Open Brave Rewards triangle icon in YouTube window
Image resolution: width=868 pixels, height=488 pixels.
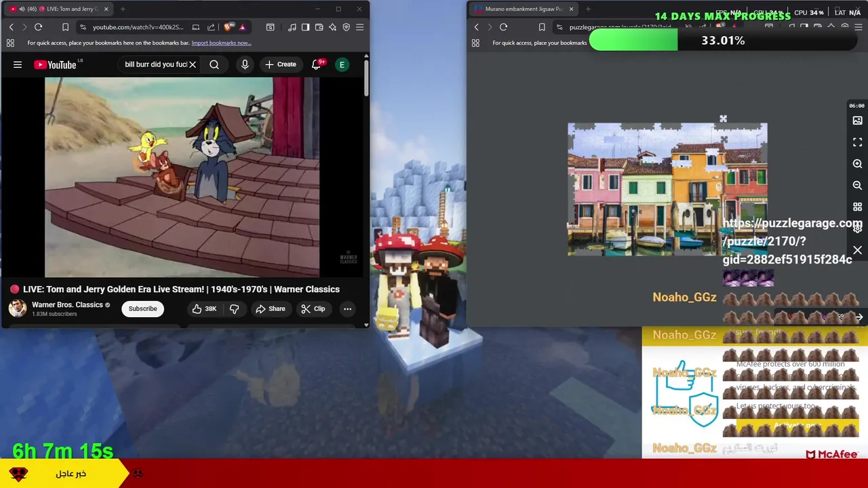(242, 27)
